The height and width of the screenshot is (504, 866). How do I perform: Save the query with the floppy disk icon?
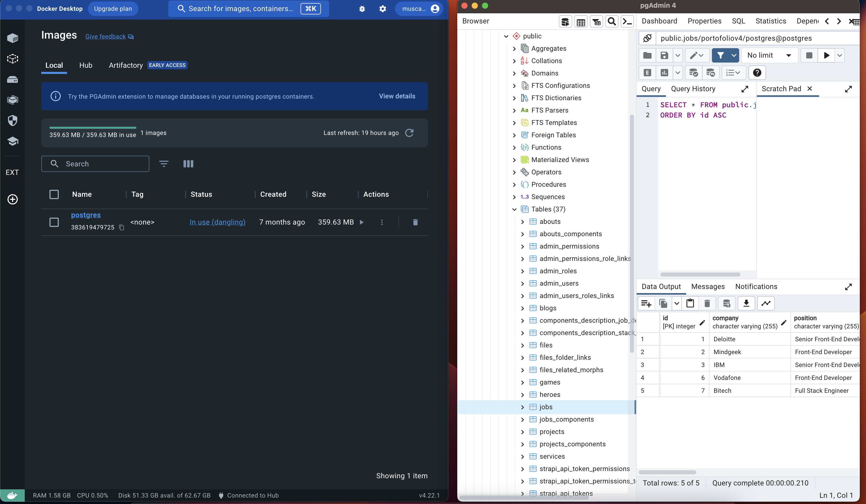[x=664, y=55]
